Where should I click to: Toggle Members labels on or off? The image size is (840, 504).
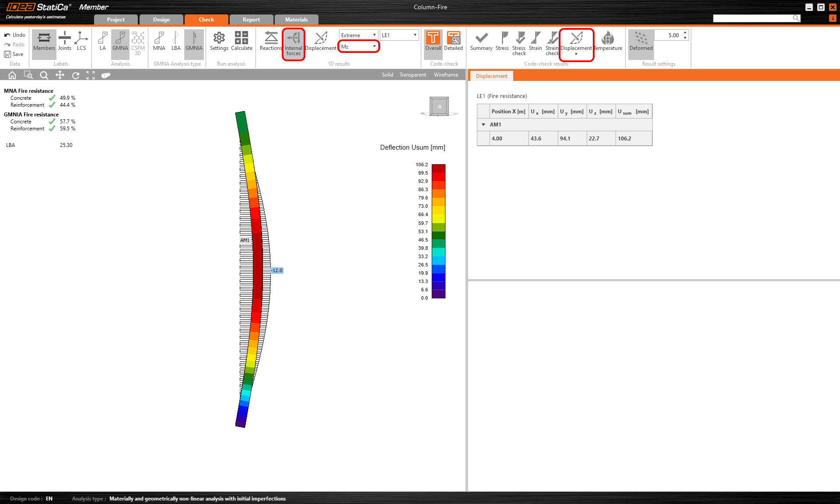click(x=44, y=42)
